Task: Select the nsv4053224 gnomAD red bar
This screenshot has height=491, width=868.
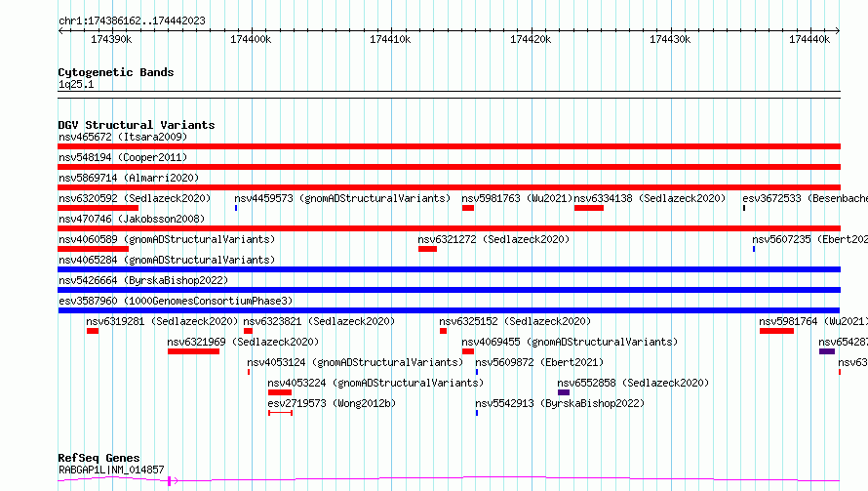Action: [x=280, y=392]
